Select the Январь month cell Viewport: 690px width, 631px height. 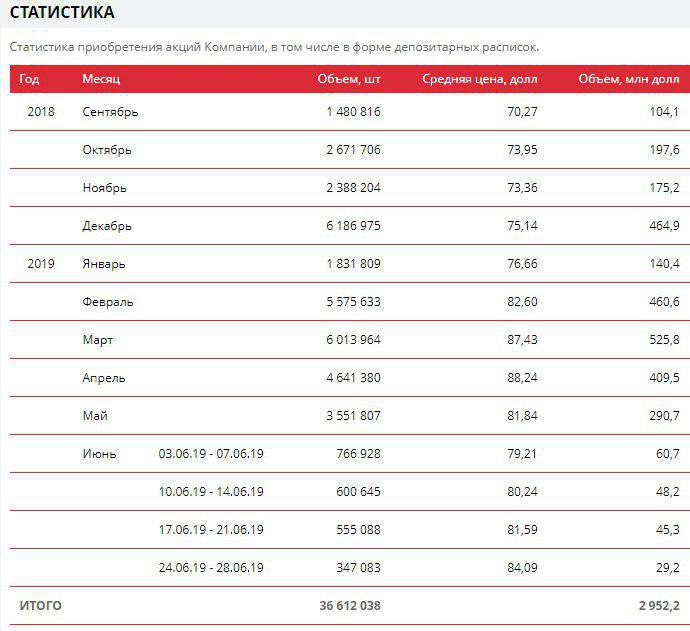click(104, 264)
